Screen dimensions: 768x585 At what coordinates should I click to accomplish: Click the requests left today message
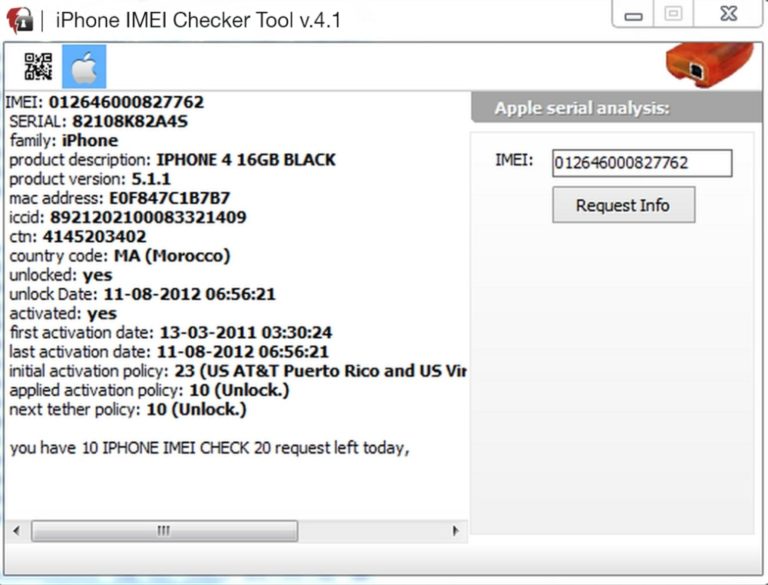pos(209,448)
